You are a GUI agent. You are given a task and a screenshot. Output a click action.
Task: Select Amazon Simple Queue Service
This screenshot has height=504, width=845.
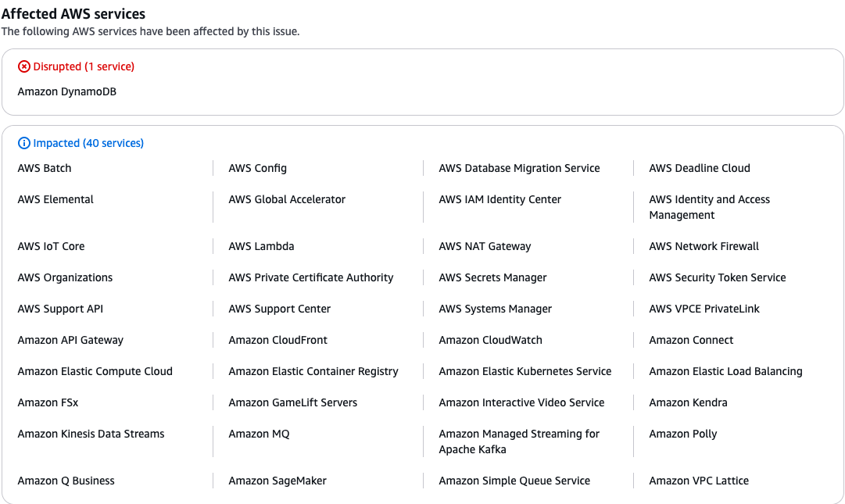(514, 481)
